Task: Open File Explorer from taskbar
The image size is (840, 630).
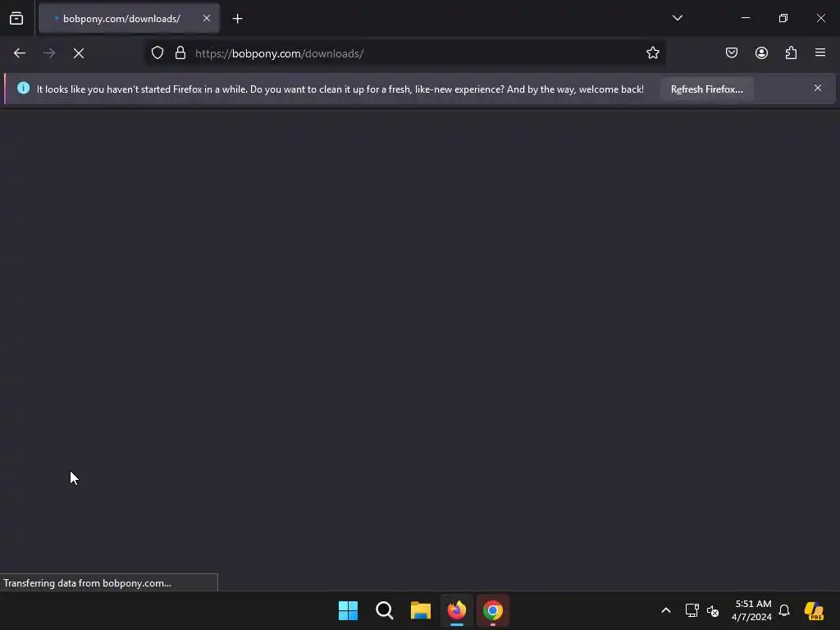Action: tap(421, 610)
